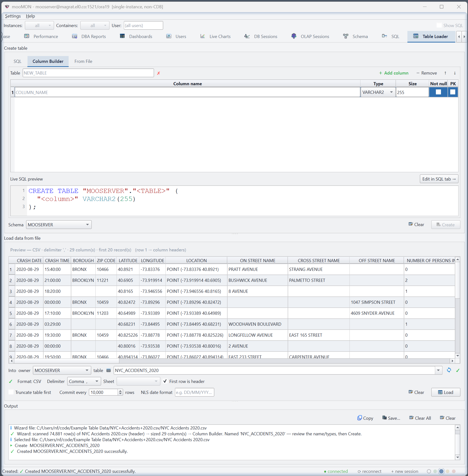Click Remove column button

tap(426, 73)
